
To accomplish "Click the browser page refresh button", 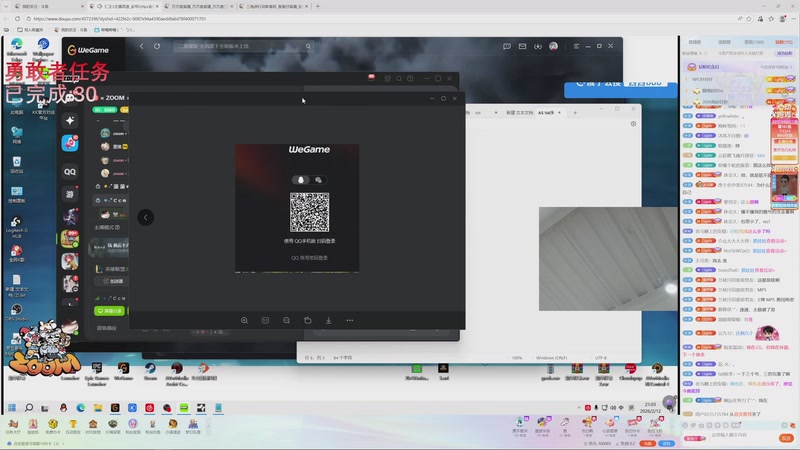I will coord(18,18).
